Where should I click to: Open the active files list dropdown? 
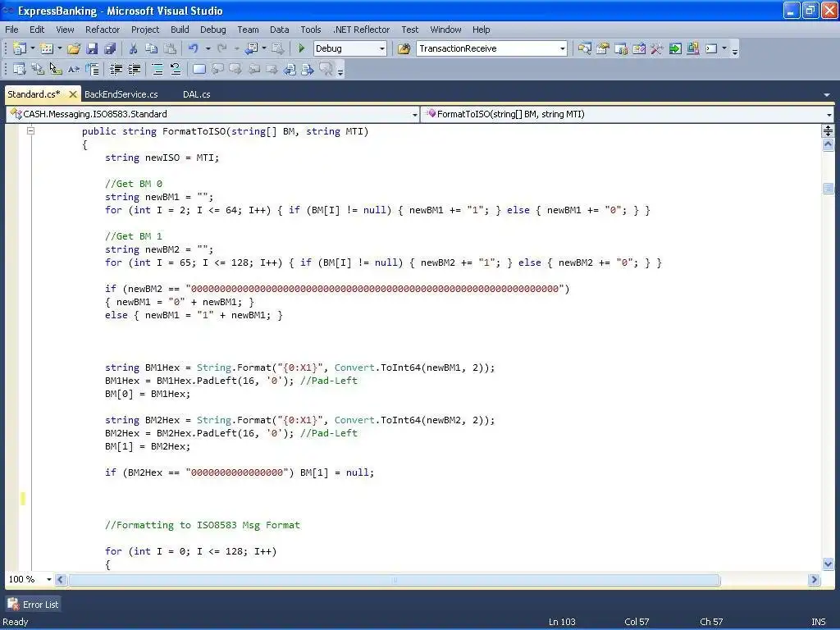[x=827, y=95]
